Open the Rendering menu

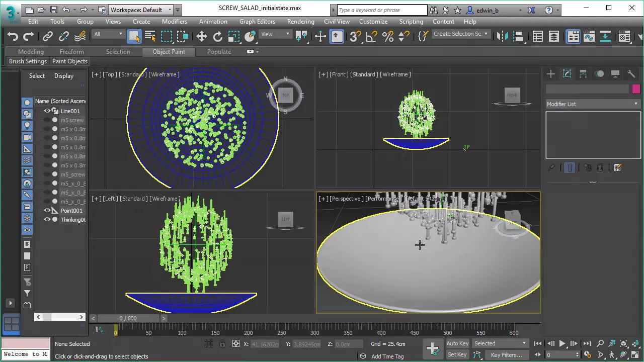click(300, 22)
